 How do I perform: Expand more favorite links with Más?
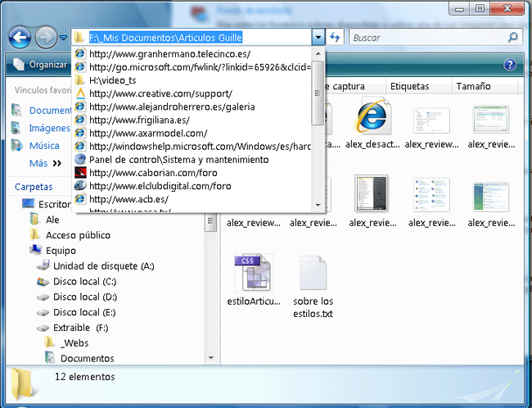pos(45,163)
